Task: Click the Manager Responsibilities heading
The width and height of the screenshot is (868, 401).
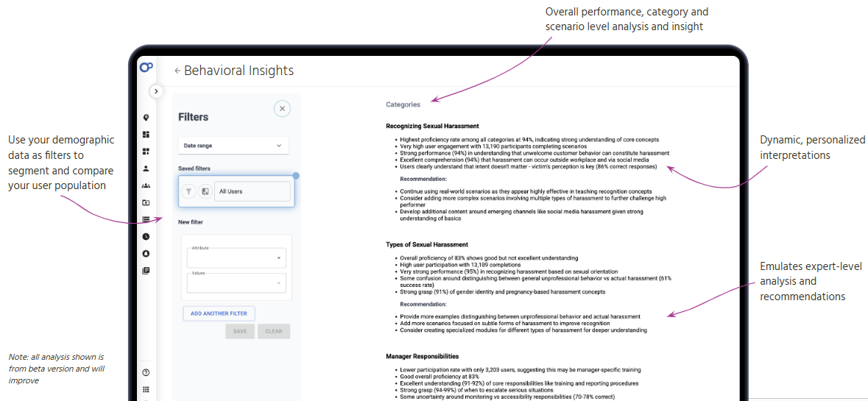Action: (x=423, y=356)
